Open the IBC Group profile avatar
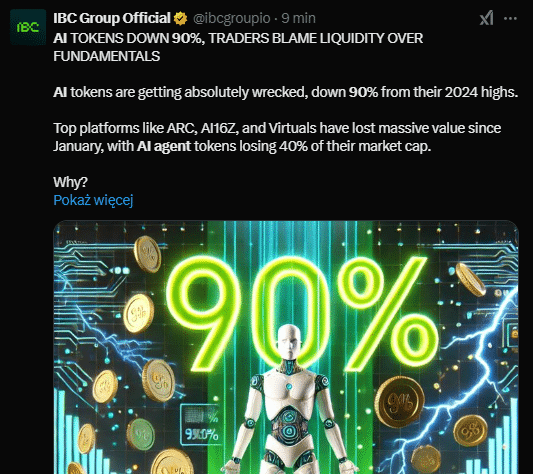Screen dimensions: 533x474 (28, 27)
